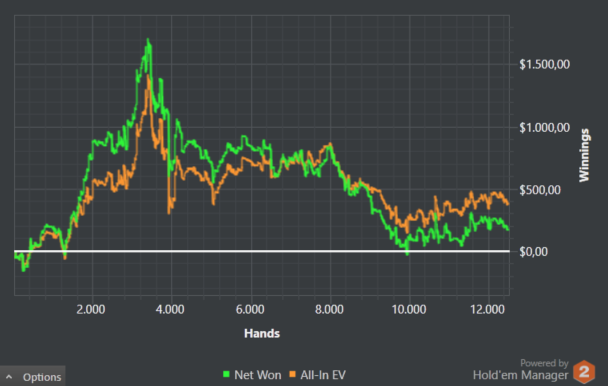
Task: Click the 6.000 hands axis label
Action: point(250,309)
